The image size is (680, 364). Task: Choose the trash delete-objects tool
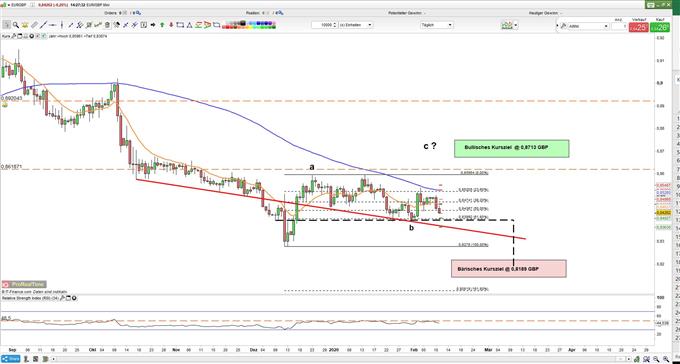(x=107, y=25)
